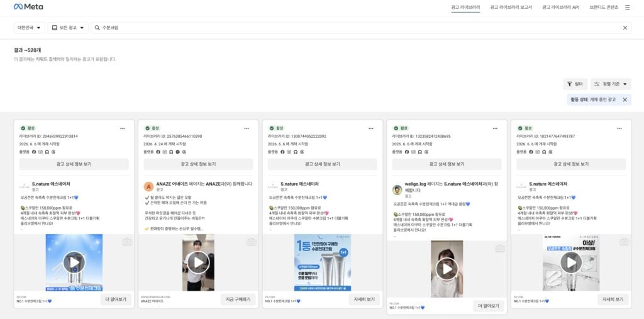Click the wellgo.log advertiser name link
644x319 pixels.
[x=415, y=184]
